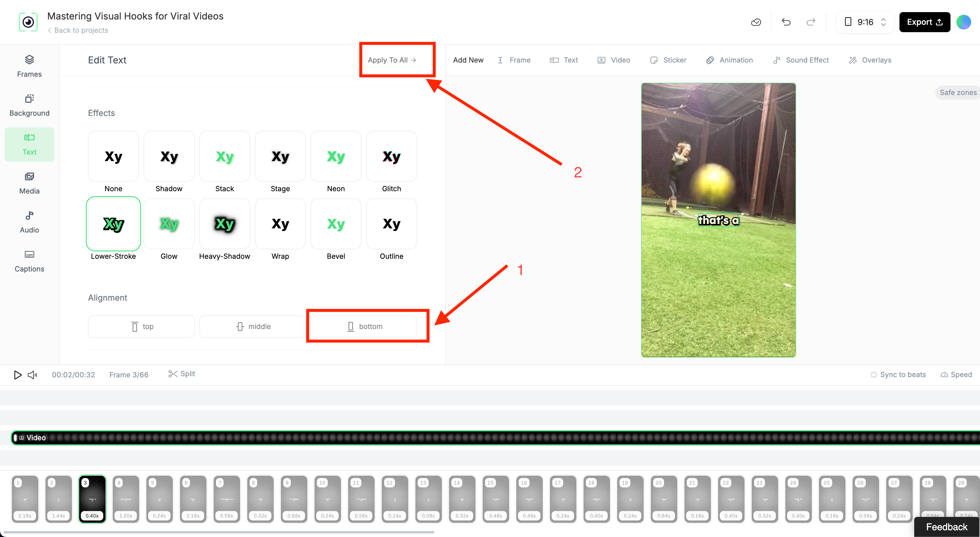Add new Sticker from toolbar
980x537 pixels.
(x=668, y=60)
